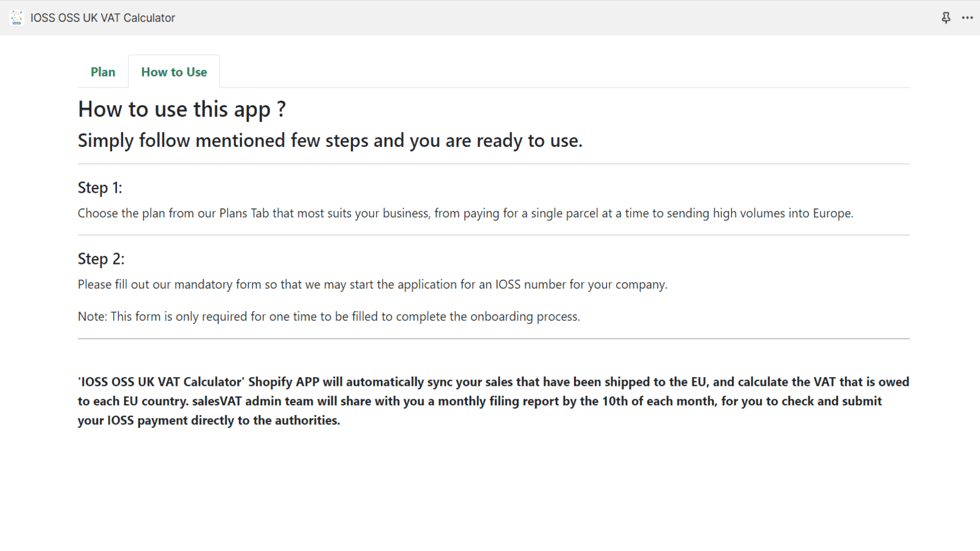Pin the app using the pin icon

[946, 18]
